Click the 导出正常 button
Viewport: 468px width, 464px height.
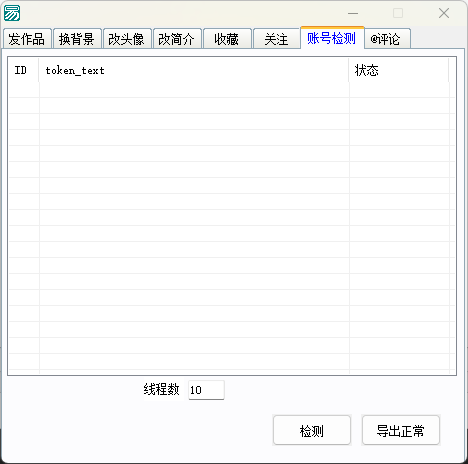(x=401, y=430)
